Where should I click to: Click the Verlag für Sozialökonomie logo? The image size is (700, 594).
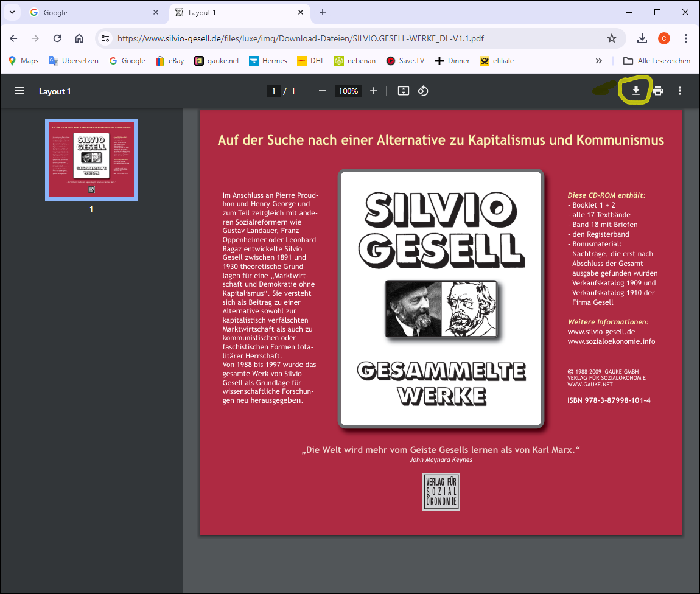pyautogui.click(x=441, y=492)
